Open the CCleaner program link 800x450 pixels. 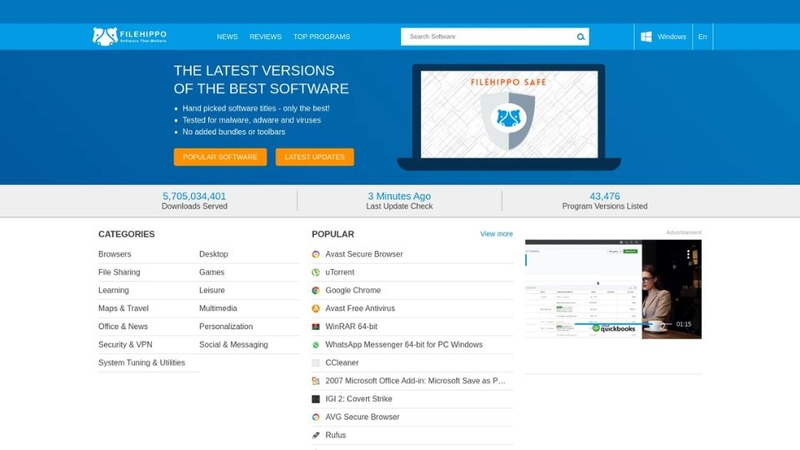[x=342, y=363]
